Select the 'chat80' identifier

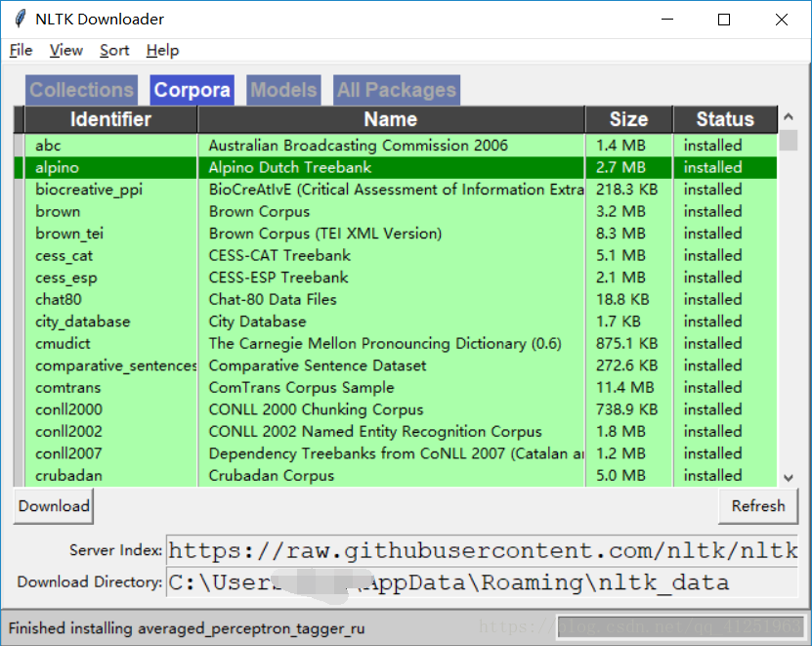point(58,299)
